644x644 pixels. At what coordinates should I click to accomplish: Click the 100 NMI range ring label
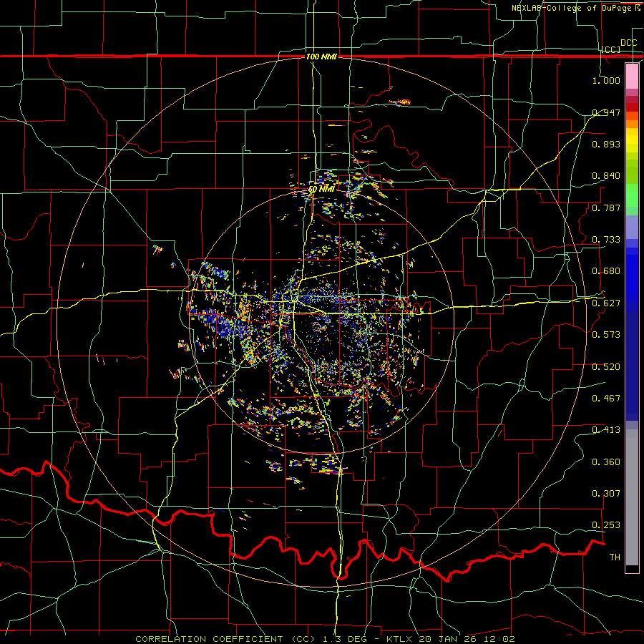point(321,57)
